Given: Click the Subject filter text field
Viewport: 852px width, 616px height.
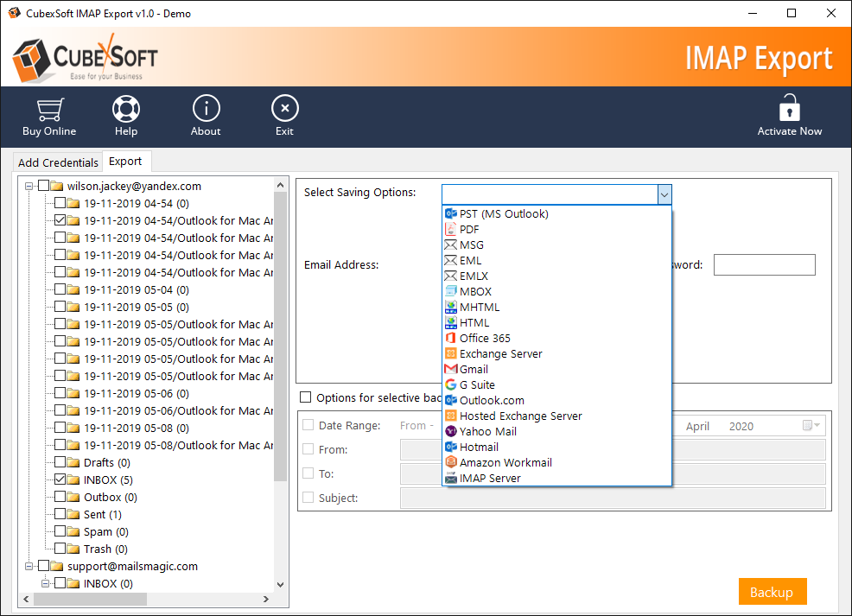Looking at the screenshot, I should (613, 499).
